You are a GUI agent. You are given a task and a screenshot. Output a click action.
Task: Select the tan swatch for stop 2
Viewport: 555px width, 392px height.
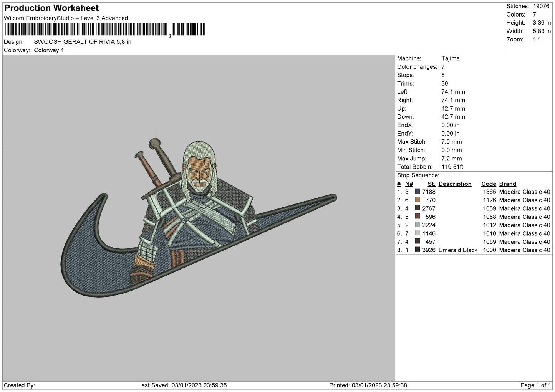(x=417, y=200)
